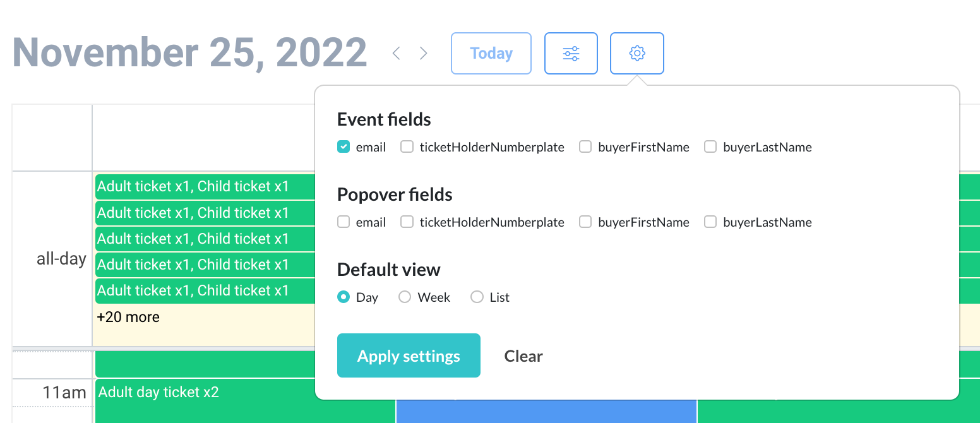980x423 pixels.
Task: Tick buyerLastName in Popover fields
Action: pos(710,222)
